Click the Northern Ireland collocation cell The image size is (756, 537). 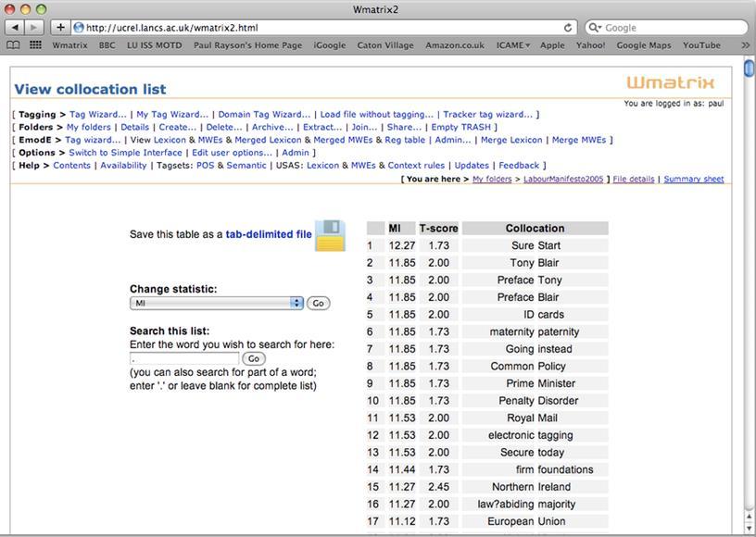pyautogui.click(x=535, y=486)
